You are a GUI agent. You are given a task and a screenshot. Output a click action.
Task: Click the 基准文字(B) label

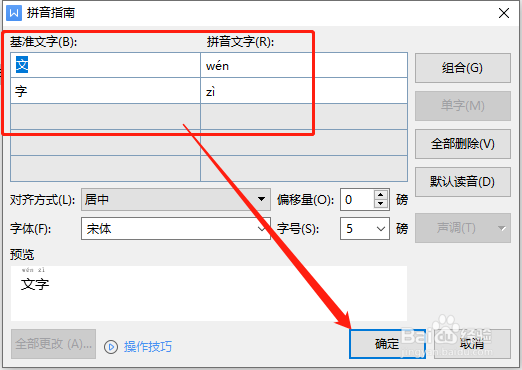(43, 42)
